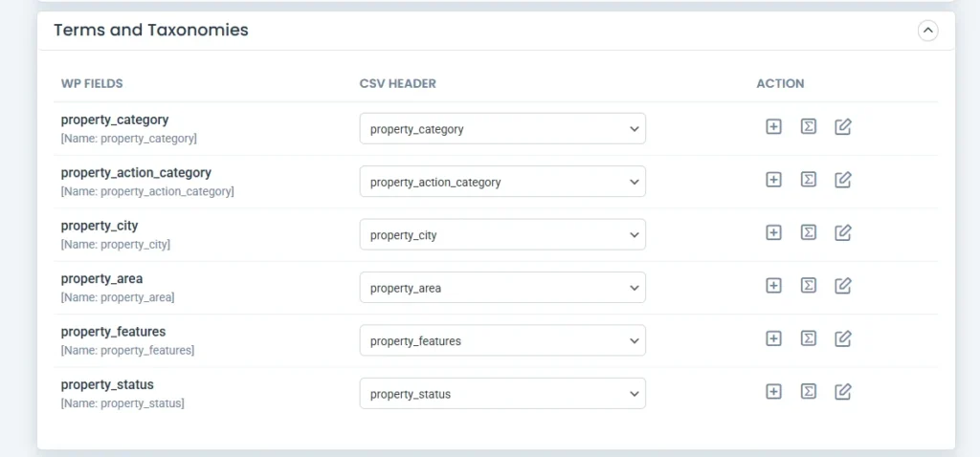Click the edit pencil icon for property_action_category
This screenshot has width=980, height=457.
click(x=843, y=180)
